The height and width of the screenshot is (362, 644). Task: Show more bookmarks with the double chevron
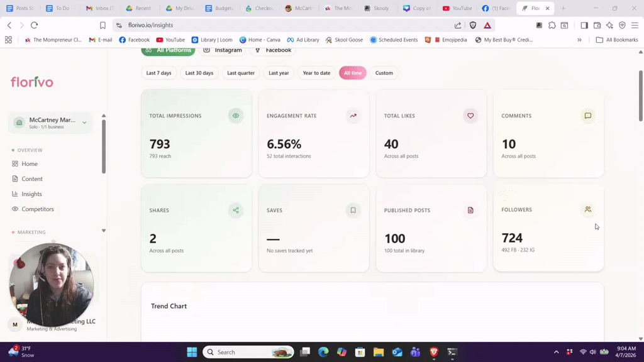pos(579,40)
